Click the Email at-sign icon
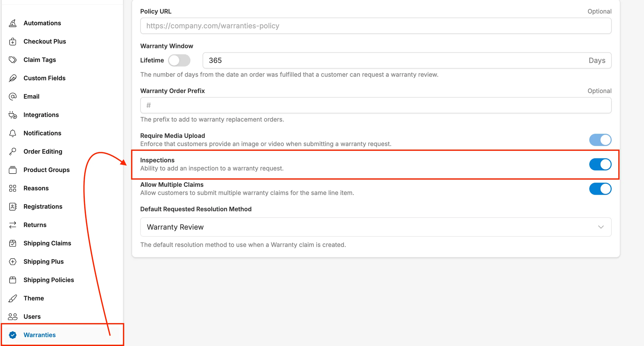 pos(13,97)
